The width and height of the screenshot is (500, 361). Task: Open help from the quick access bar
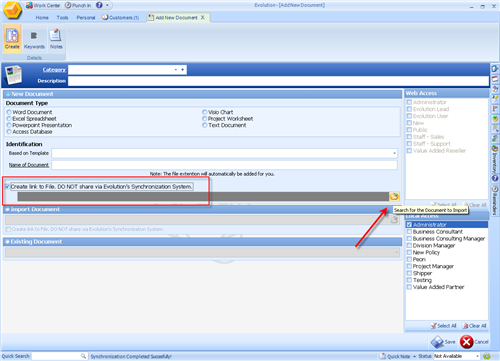click(99, 5)
